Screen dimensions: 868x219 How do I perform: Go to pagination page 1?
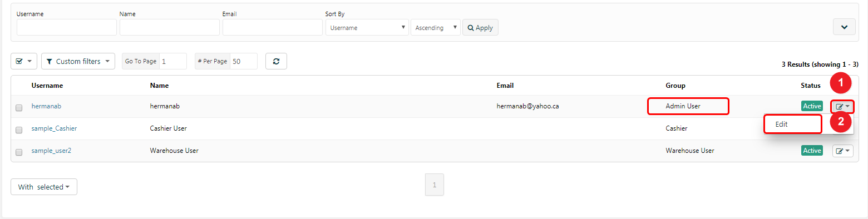coord(435,185)
